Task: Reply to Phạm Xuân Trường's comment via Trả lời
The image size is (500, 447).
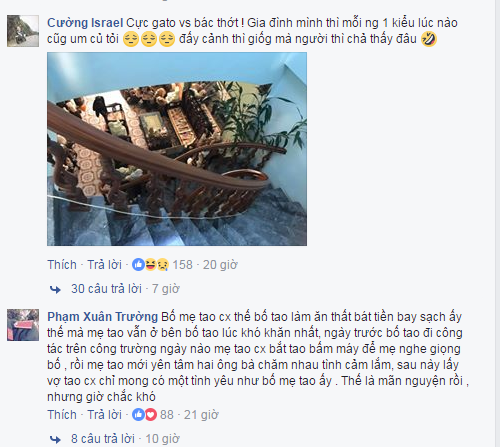Action: pyautogui.click(x=104, y=415)
